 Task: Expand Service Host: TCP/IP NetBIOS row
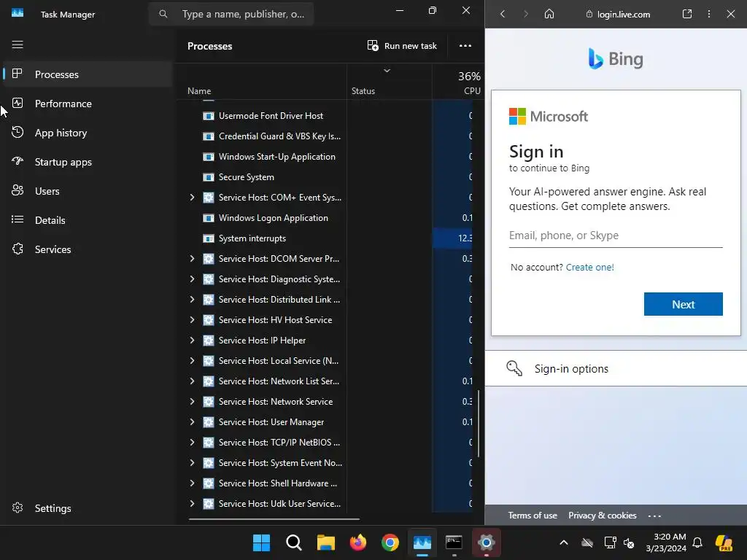click(x=192, y=443)
